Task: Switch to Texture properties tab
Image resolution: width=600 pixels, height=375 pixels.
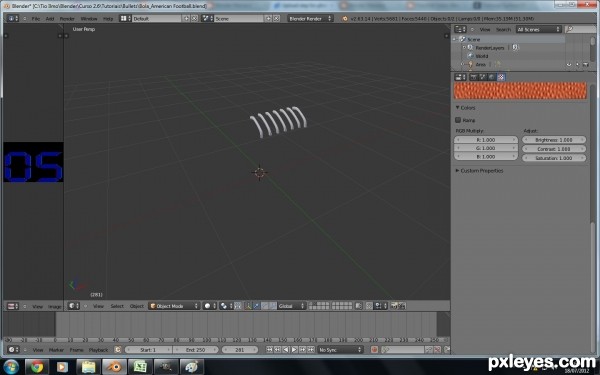Action: [x=501, y=77]
